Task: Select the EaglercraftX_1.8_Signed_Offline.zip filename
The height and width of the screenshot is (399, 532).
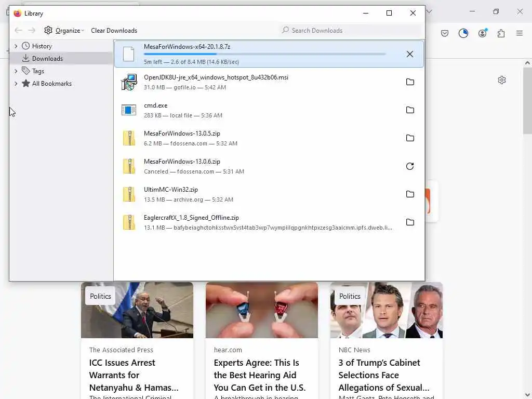Action: [x=191, y=218]
